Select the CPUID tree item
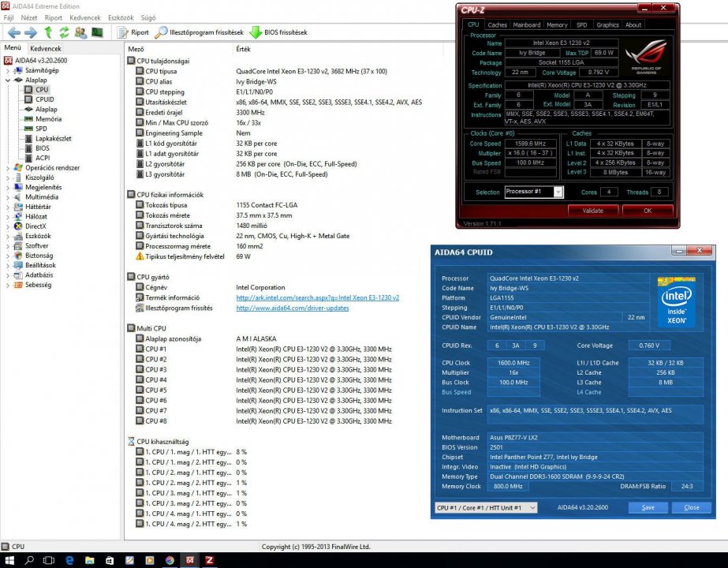728x568 pixels. 39,99
